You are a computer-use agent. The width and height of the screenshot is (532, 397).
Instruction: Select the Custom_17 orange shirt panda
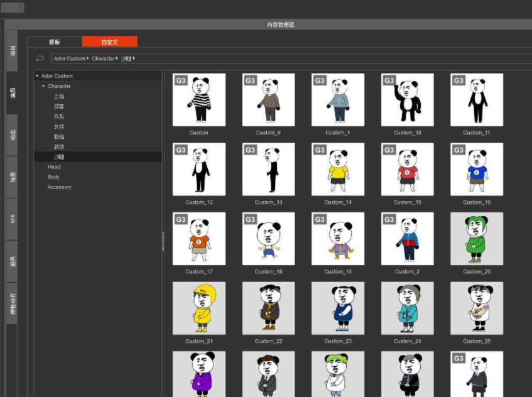(199, 239)
